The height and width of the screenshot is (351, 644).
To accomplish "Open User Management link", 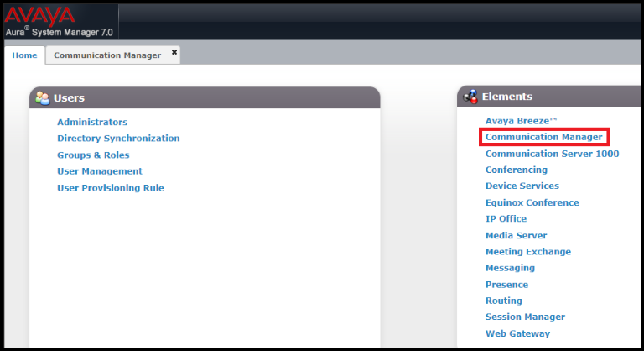I will [x=100, y=171].
